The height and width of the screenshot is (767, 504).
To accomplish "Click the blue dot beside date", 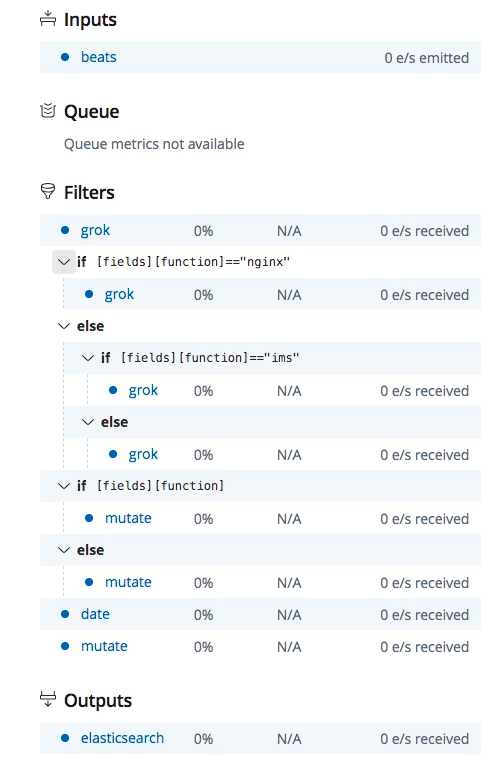I will pos(65,614).
